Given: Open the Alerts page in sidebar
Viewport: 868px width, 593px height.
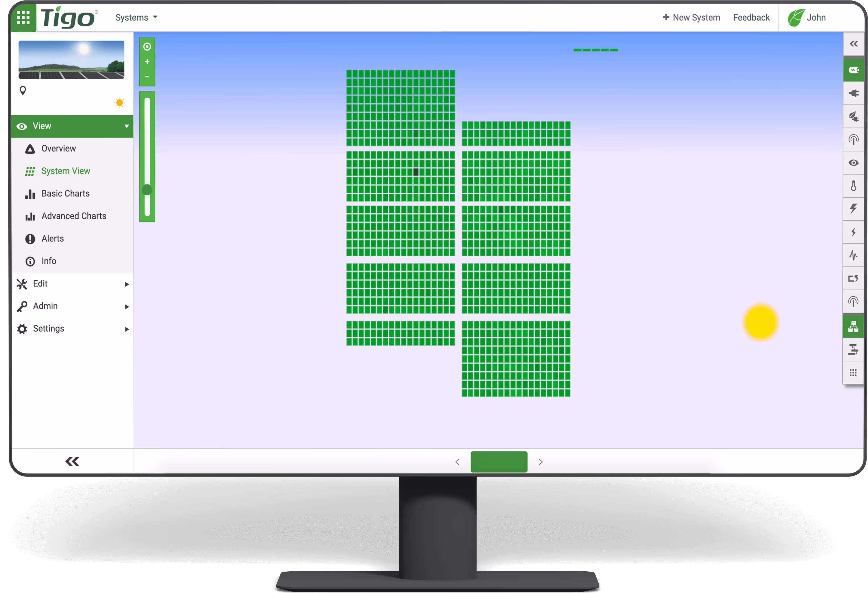Looking at the screenshot, I should [x=53, y=239].
